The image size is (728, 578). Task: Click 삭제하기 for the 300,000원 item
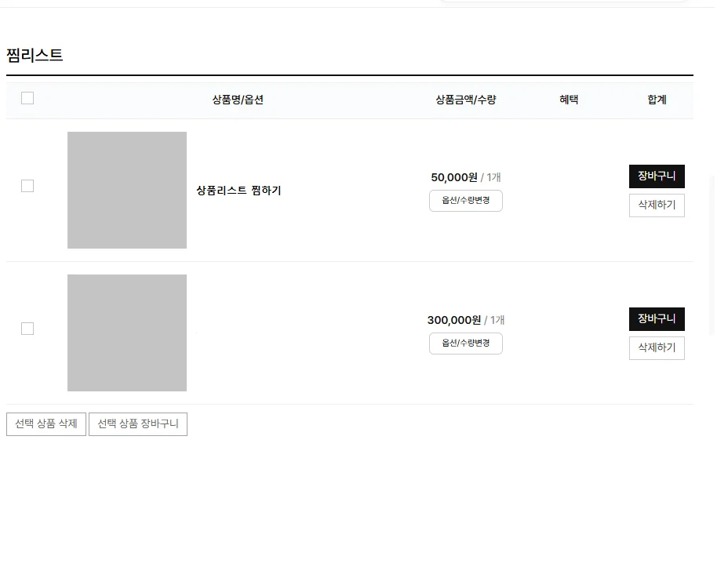click(657, 348)
